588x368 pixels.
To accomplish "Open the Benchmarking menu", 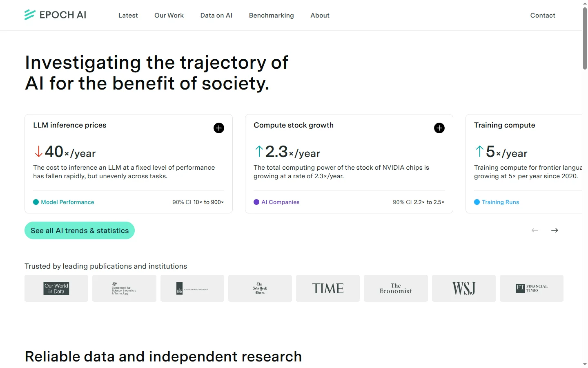I will (272, 16).
